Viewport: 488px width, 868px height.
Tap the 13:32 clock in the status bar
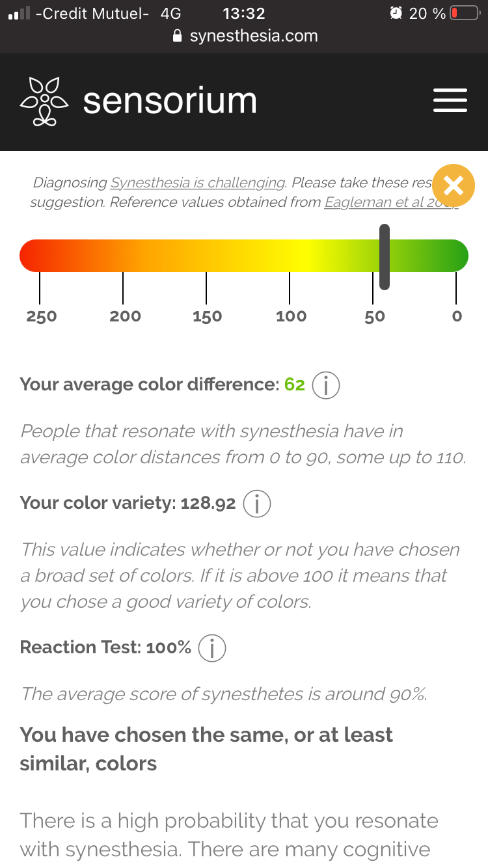tap(243, 13)
